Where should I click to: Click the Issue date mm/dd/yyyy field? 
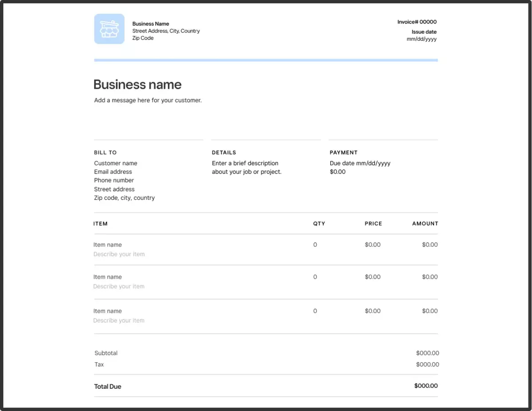click(x=422, y=39)
